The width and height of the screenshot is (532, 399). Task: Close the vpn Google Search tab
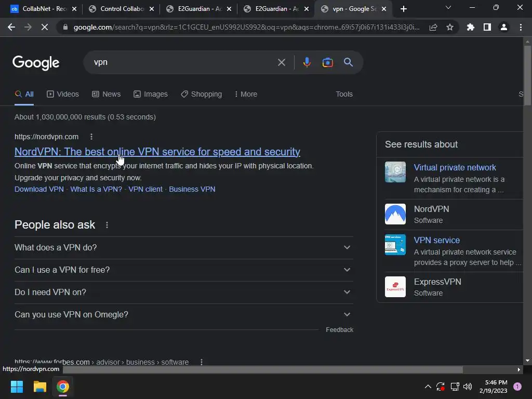384,9
